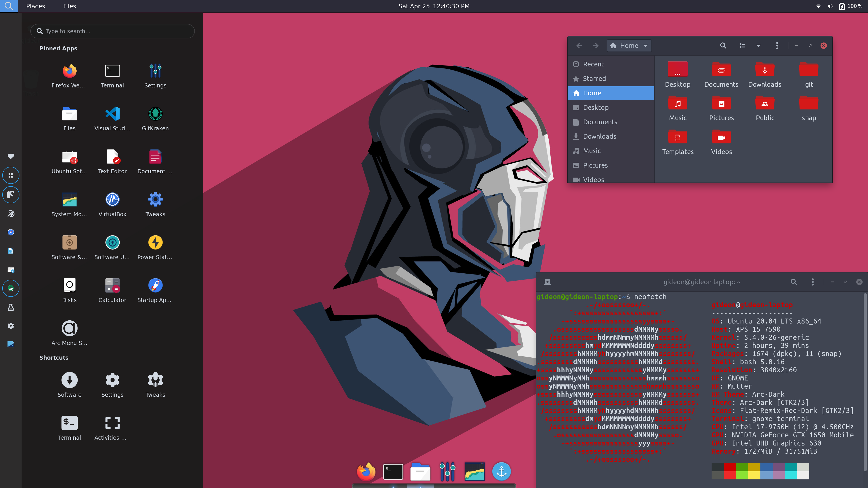Select Downloads in file manager sidebar
The height and width of the screenshot is (488, 868).
pyautogui.click(x=599, y=136)
